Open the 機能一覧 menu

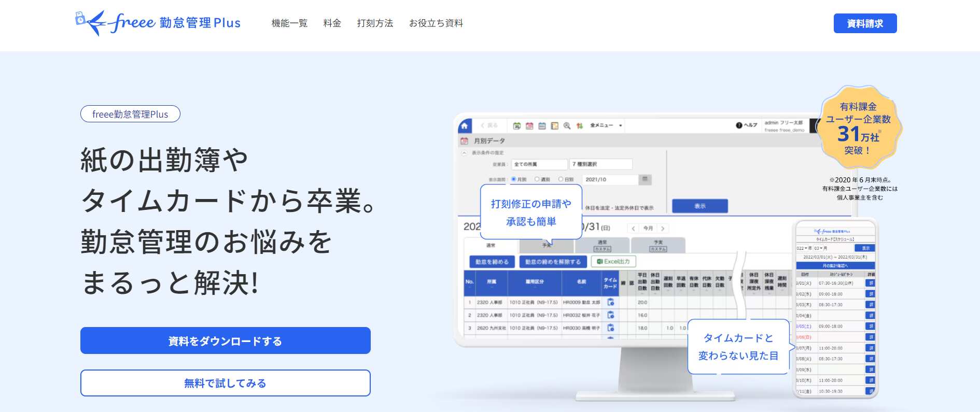(x=289, y=23)
